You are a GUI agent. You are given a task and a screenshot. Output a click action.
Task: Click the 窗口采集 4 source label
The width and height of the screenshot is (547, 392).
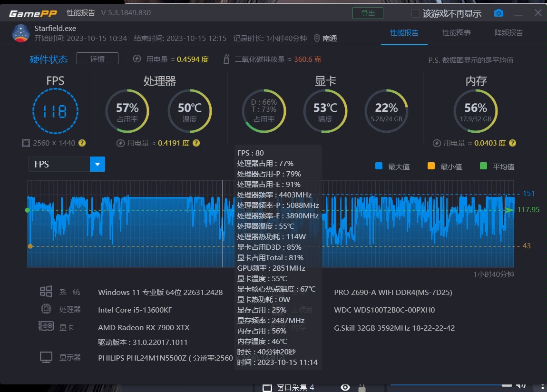tap(295, 387)
